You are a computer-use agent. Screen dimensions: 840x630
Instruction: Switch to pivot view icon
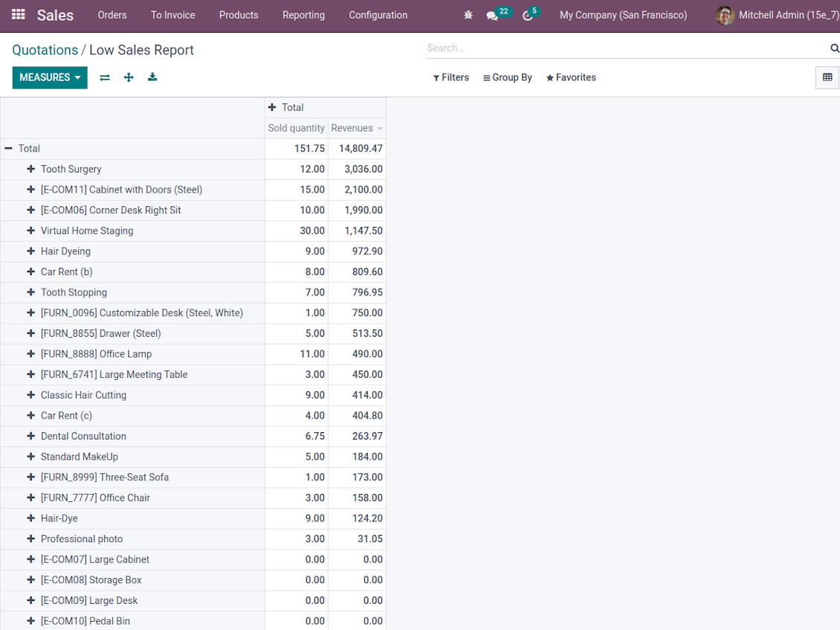click(827, 77)
